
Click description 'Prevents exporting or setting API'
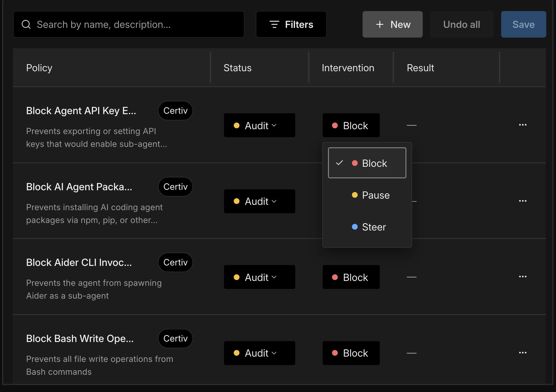pos(91,131)
